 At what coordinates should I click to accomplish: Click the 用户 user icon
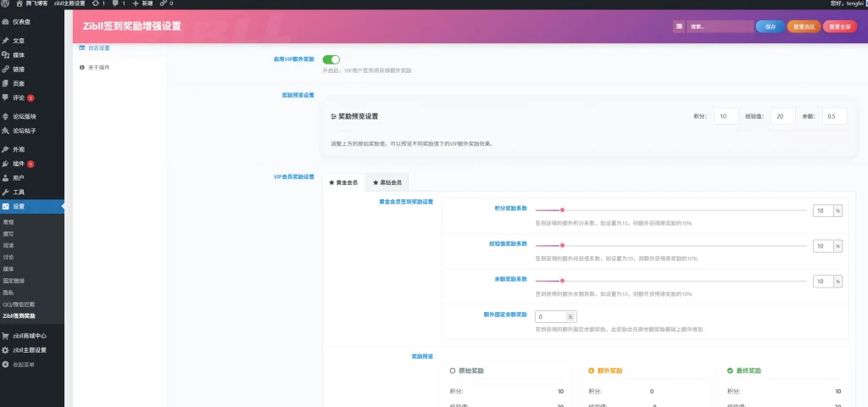tap(6, 178)
